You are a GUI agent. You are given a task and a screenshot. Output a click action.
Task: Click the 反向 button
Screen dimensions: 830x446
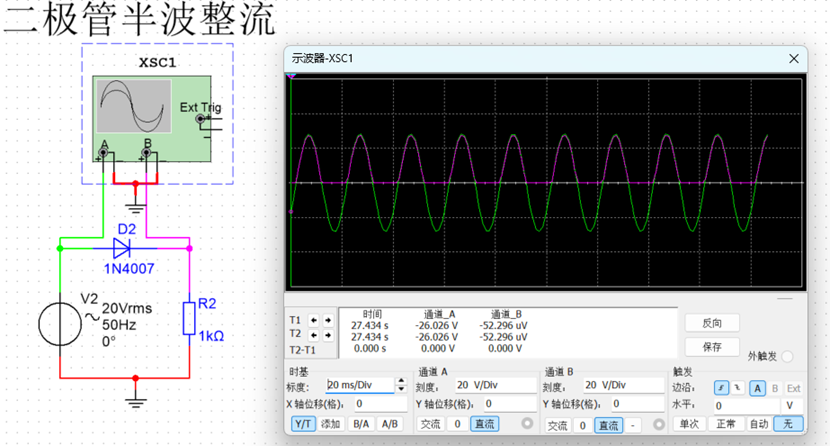(711, 323)
